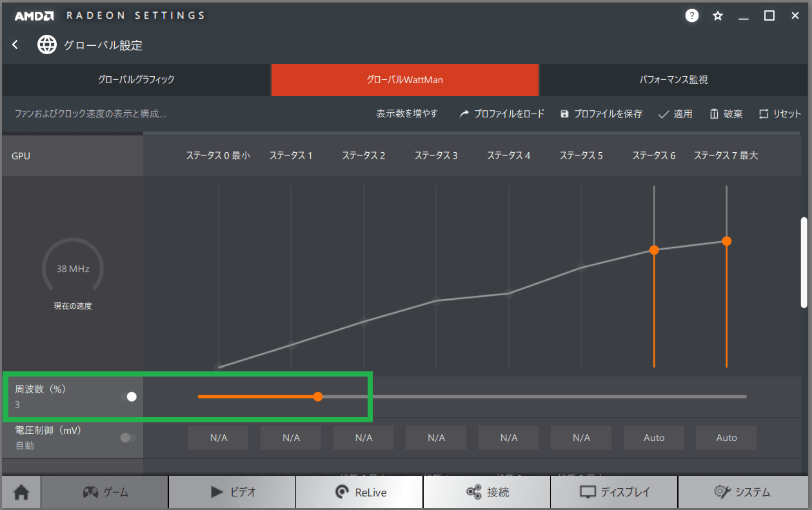The width and height of the screenshot is (812, 510).
Task: Click the gamepad icon on ゲーム tab
Action: click(x=90, y=493)
